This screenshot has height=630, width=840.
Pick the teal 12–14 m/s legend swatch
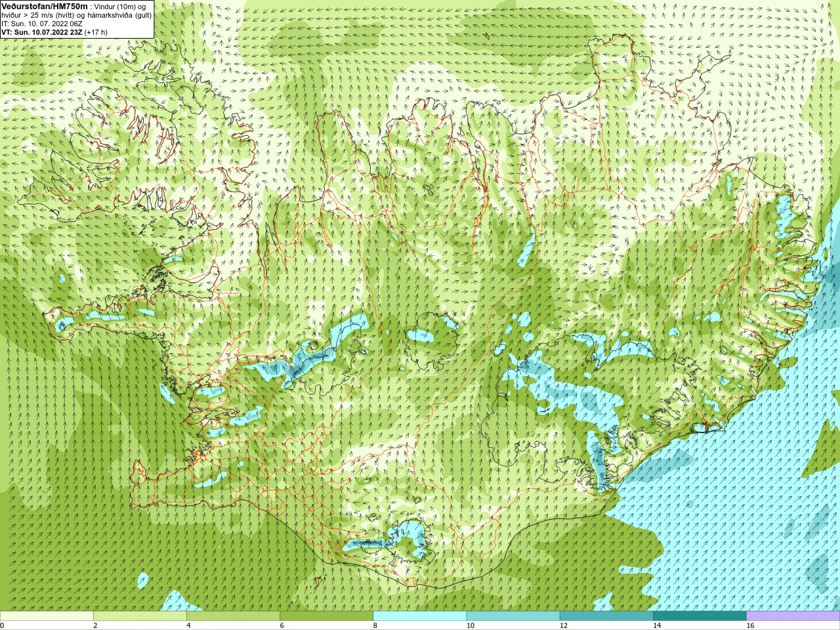(x=606, y=616)
